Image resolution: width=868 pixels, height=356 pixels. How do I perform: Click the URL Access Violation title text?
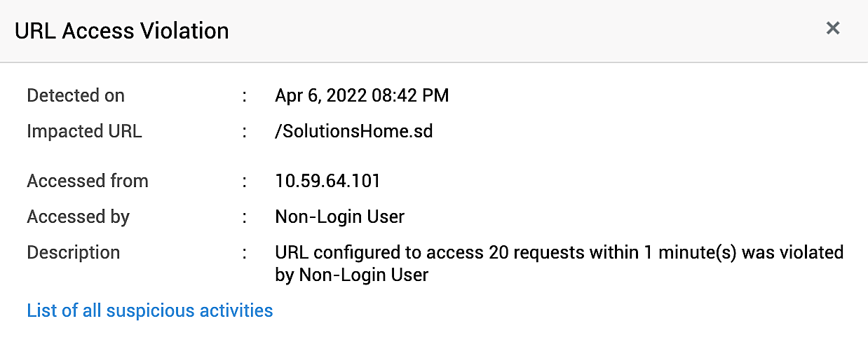(122, 31)
